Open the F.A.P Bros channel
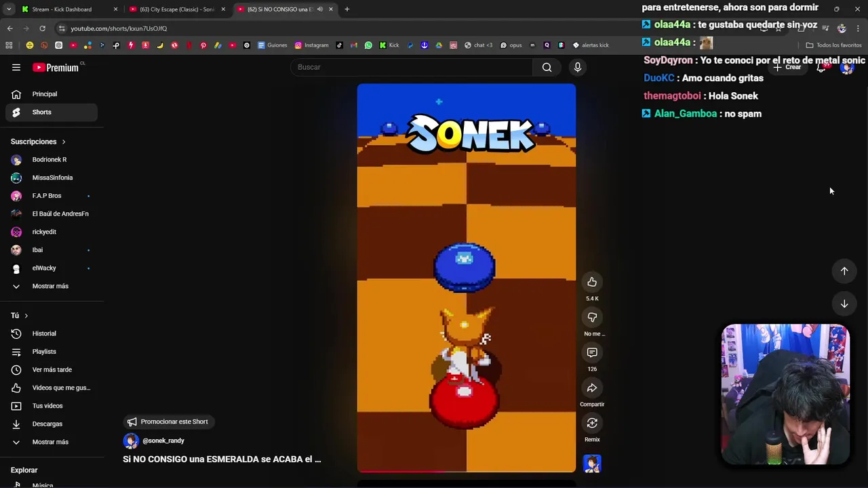The width and height of the screenshot is (868, 488). point(52,196)
